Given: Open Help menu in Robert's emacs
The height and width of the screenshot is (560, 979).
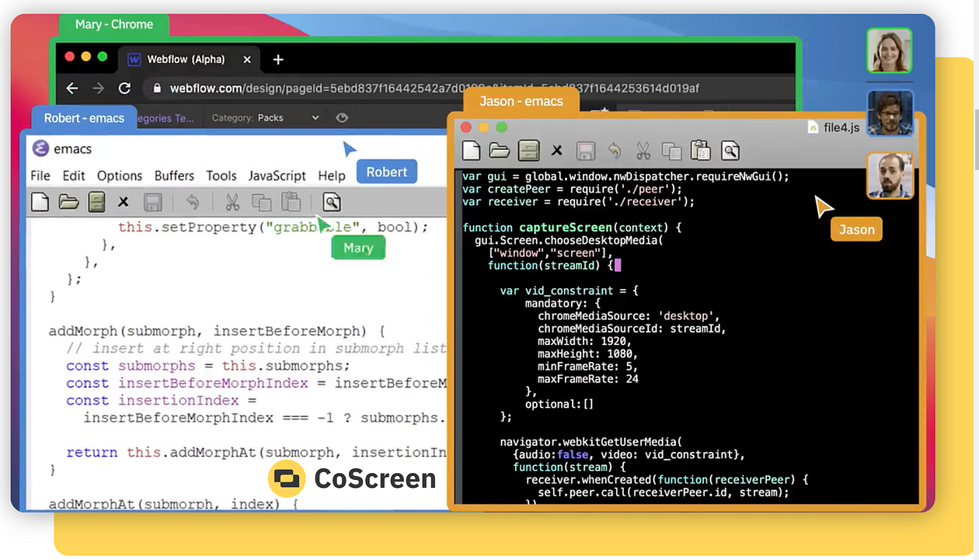Looking at the screenshot, I should (x=332, y=176).
